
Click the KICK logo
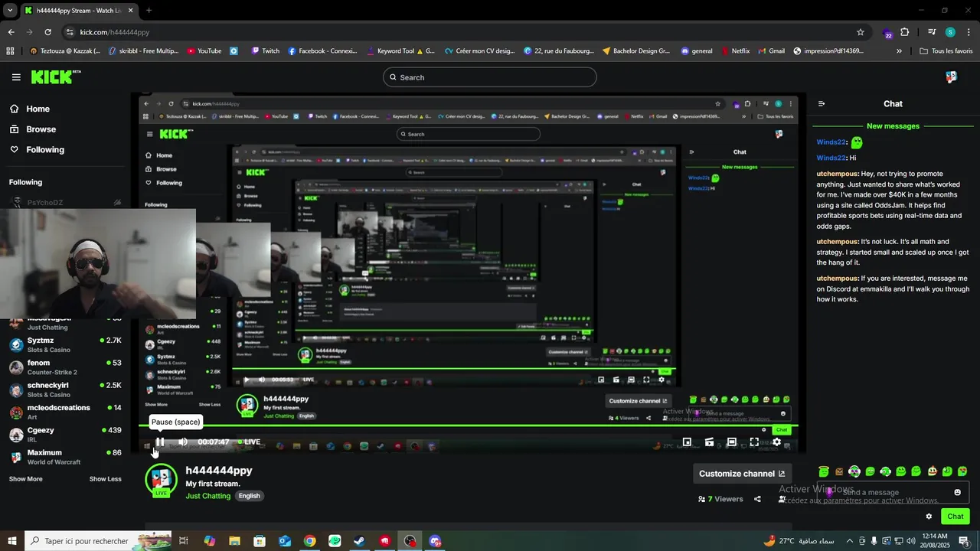(55, 77)
